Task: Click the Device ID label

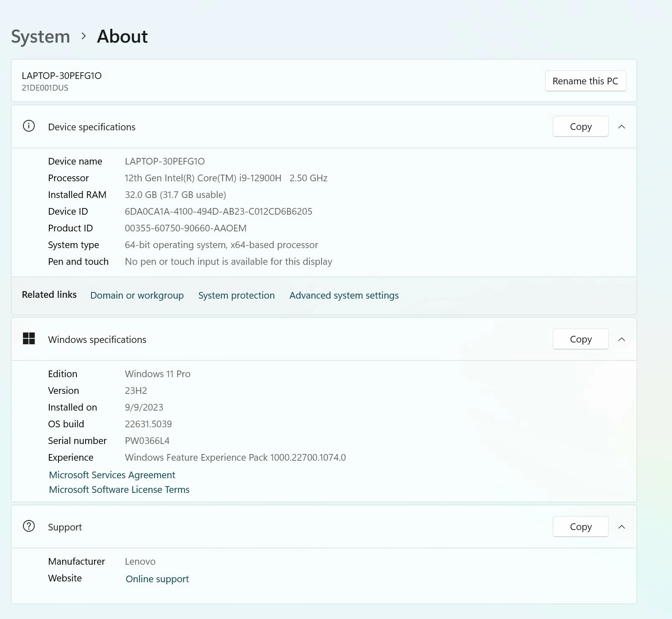Action: point(68,211)
